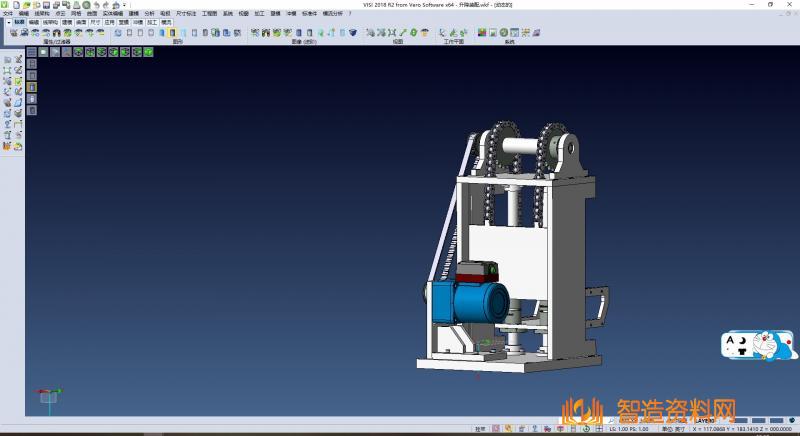The height and width of the screenshot is (436, 800).
Task: Click the Save icon in quick access toolbar
Action: pyautogui.click(x=45, y=4)
